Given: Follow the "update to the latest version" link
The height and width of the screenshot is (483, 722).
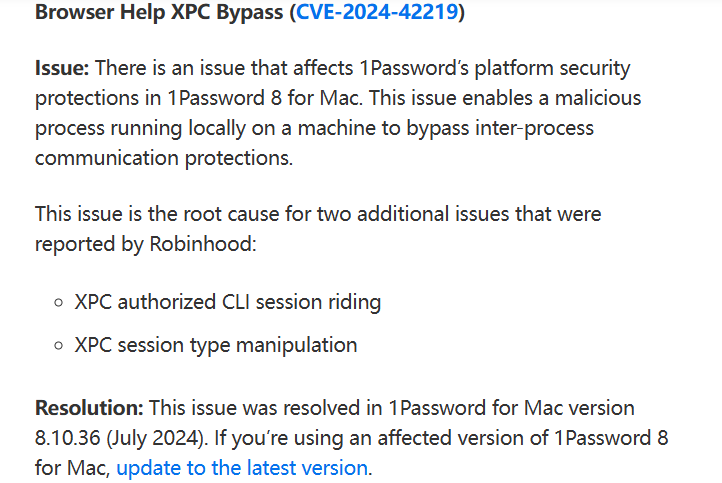Looking at the screenshot, I should [243, 466].
